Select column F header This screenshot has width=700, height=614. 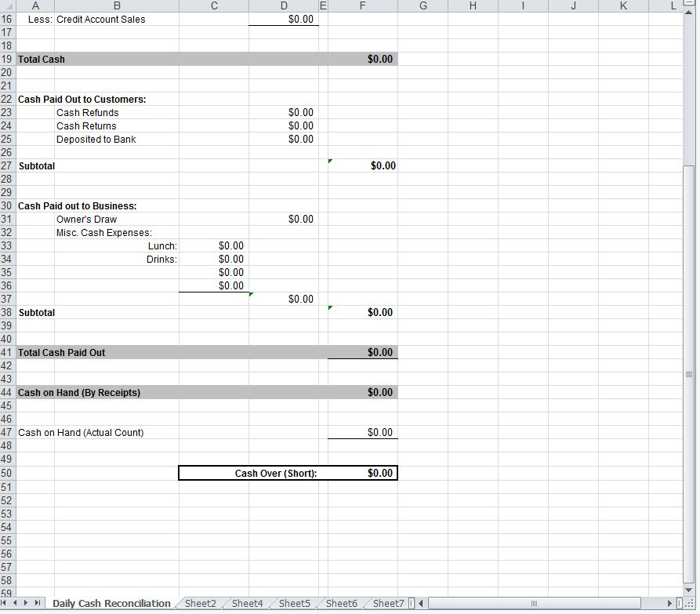[x=362, y=5]
